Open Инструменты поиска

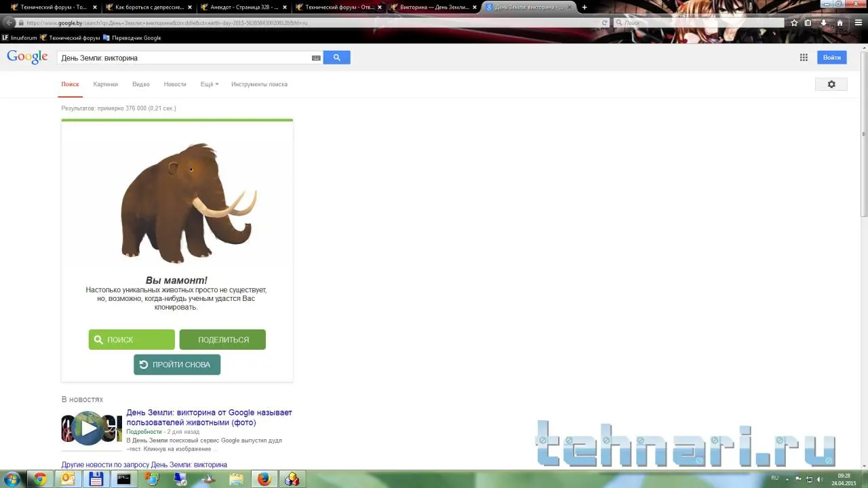pyautogui.click(x=259, y=84)
